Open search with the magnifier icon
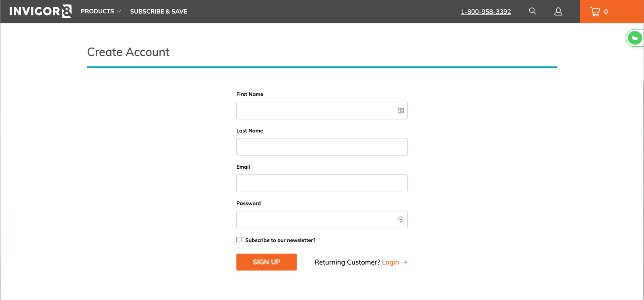This screenshot has width=644, height=300. [x=532, y=11]
